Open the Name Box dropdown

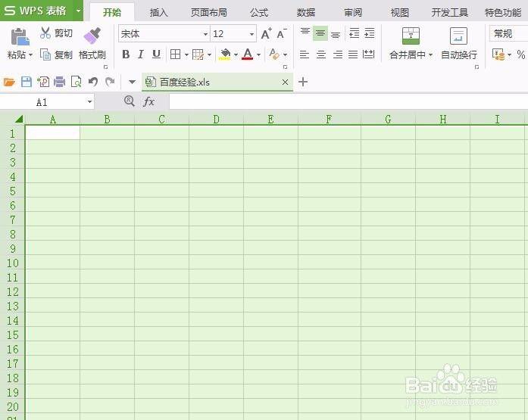(x=89, y=101)
